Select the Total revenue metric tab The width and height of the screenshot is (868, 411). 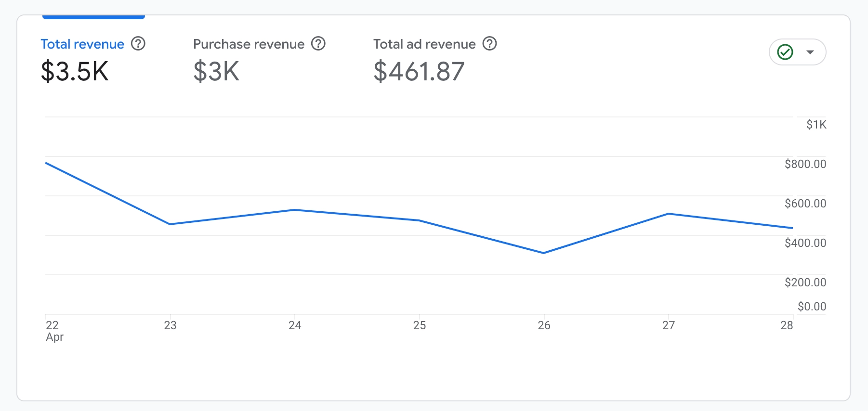(82, 44)
